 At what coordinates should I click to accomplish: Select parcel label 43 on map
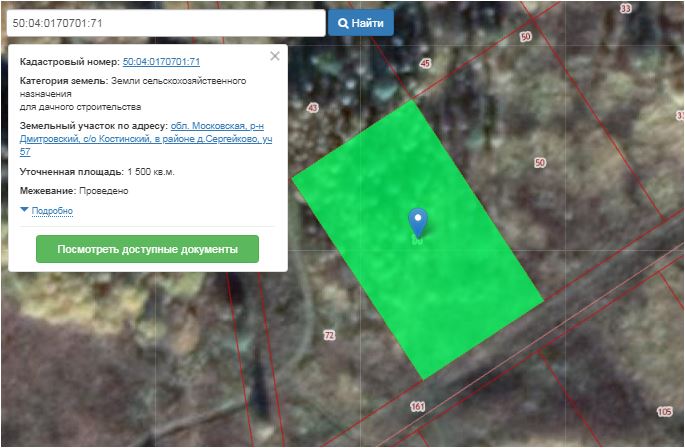313,108
